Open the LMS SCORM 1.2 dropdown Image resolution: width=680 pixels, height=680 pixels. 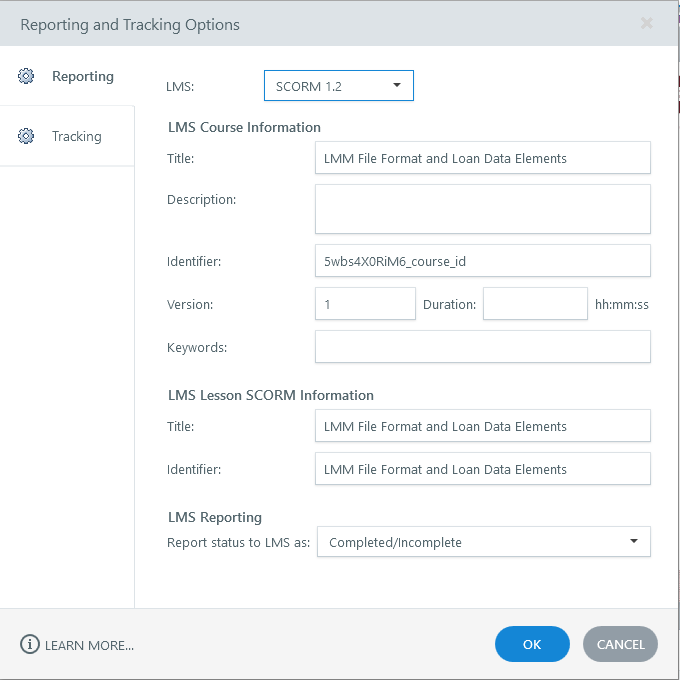coord(338,86)
